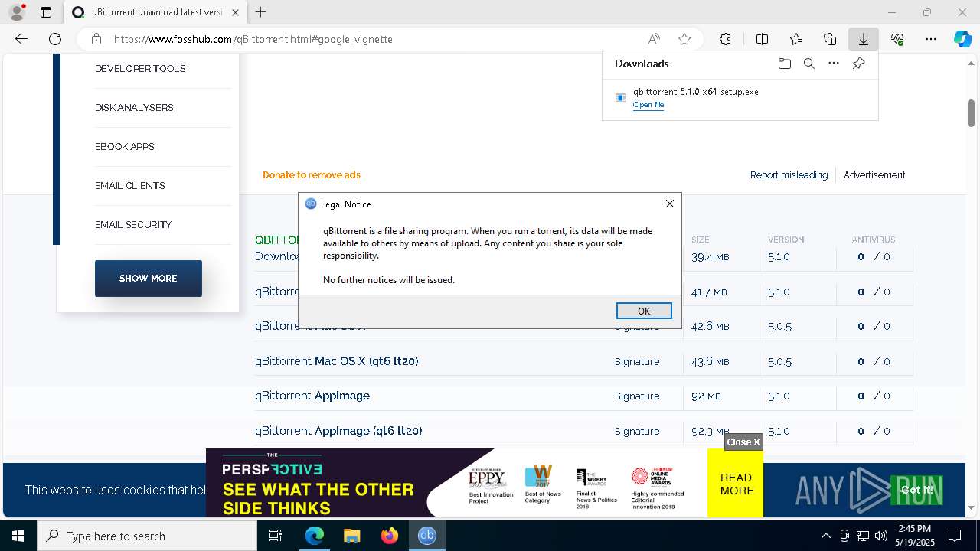Pin the Downloads panel
Image resolution: width=980 pixels, height=551 pixels.
[x=858, y=64]
